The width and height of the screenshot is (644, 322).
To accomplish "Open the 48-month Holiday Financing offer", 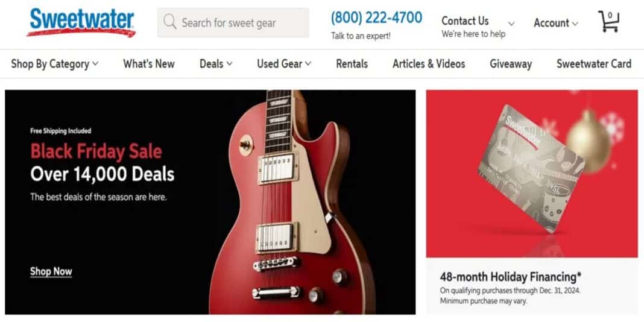I will (511, 276).
